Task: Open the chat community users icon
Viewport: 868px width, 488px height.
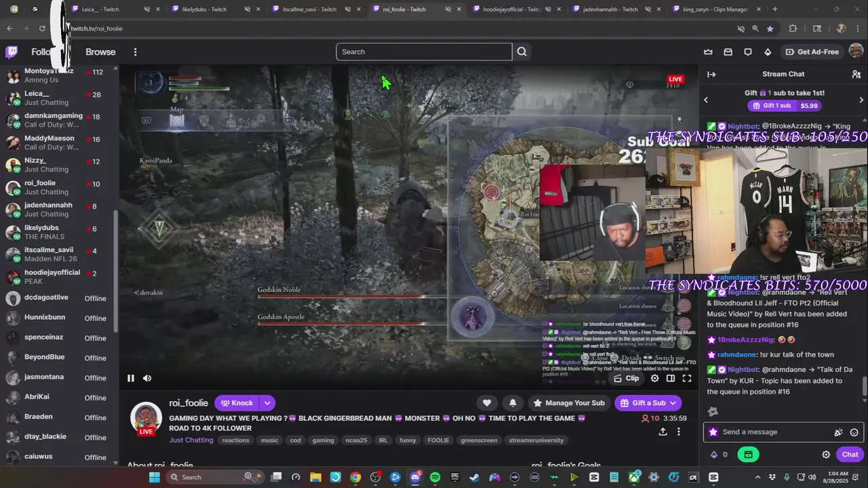Action: 856,75
